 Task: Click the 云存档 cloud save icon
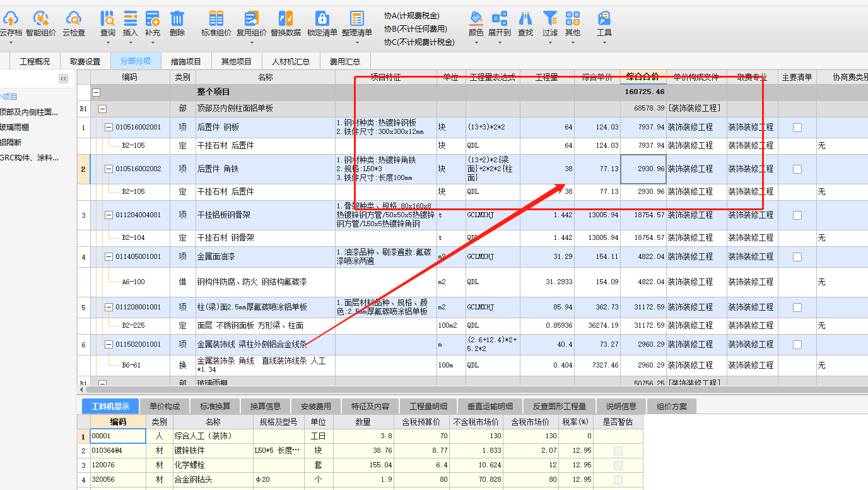11,18
